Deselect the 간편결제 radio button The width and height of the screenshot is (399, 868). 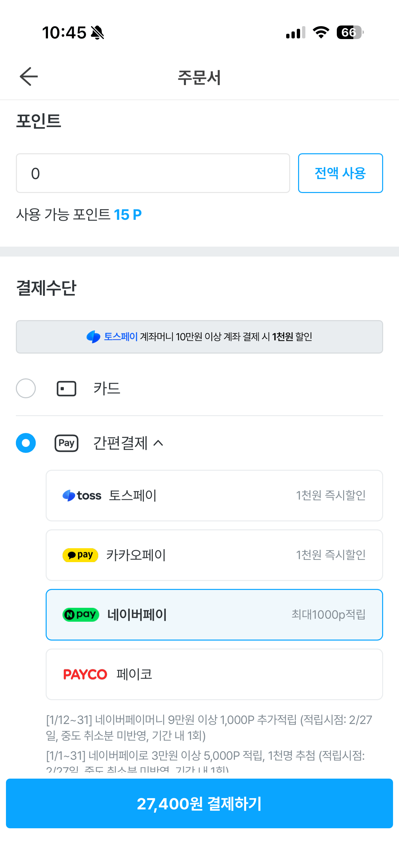tap(26, 443)
